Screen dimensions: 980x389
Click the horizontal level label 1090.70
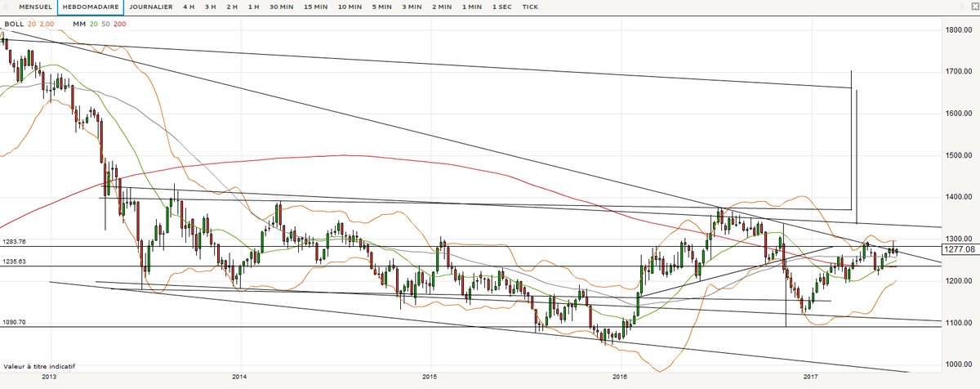click(x=15, y=322)
